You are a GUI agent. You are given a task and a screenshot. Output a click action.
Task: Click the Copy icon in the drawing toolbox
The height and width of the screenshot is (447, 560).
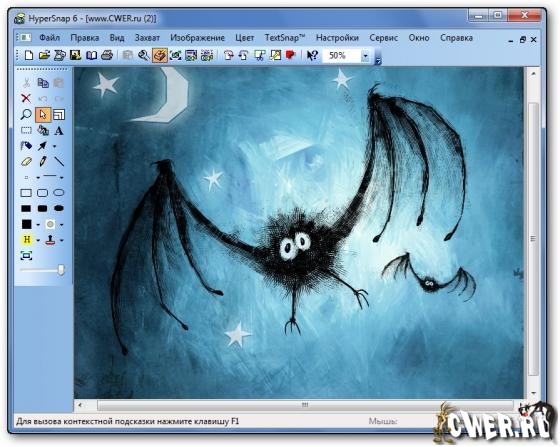pos(43,83)
